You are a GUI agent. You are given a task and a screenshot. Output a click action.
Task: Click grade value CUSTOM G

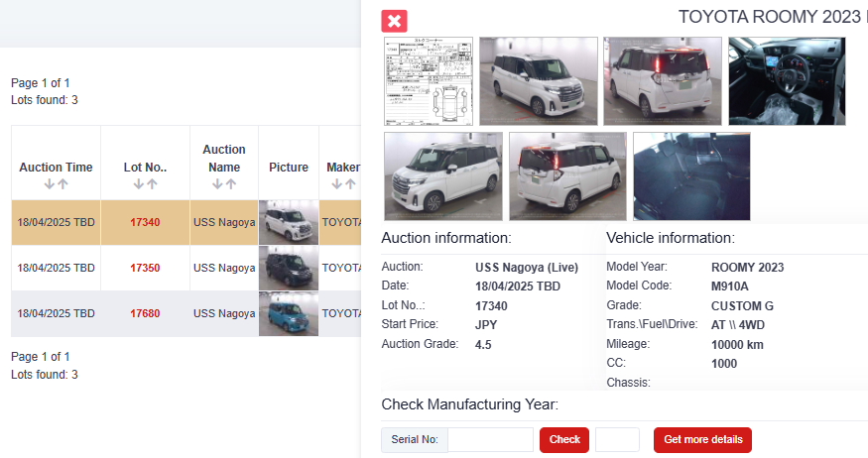(742, 306)
